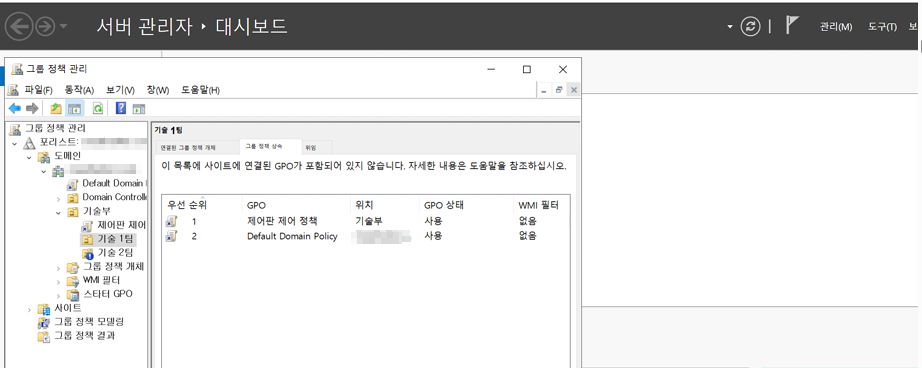Click the blurred domain node's server icon
This screenshot has width=922, height=368.
58,170
